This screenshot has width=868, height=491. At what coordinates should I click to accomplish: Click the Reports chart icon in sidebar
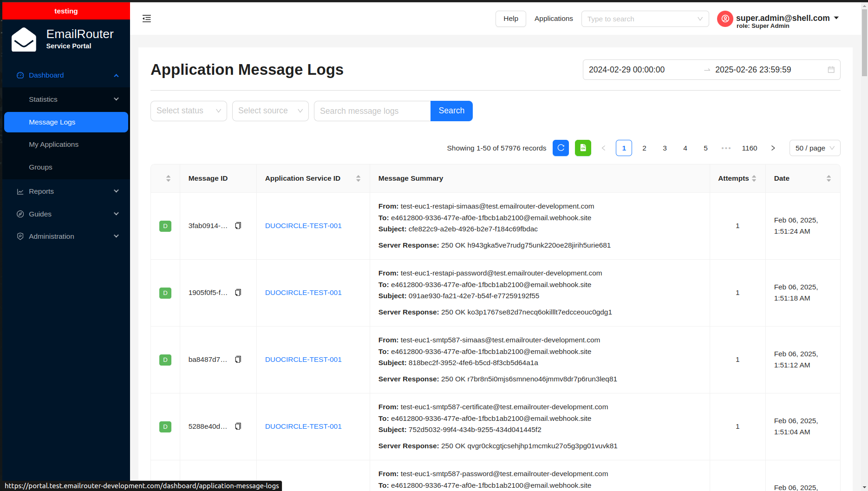coord(20,191)
